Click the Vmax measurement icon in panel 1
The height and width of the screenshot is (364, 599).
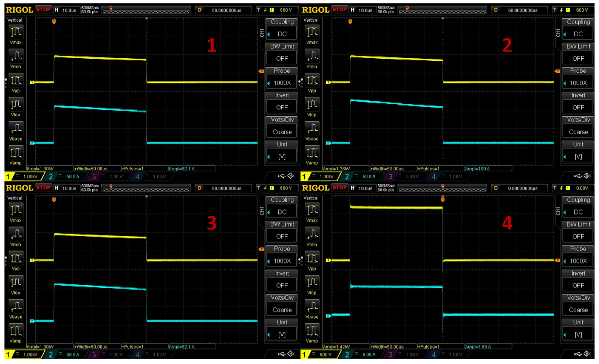click(x=16, y=32)
